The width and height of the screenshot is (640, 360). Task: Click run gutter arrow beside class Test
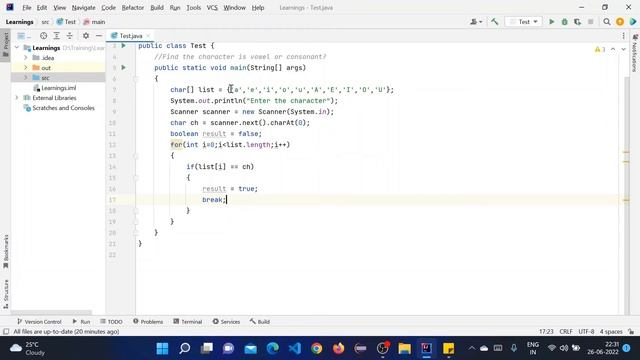click(x=123, y=46)
